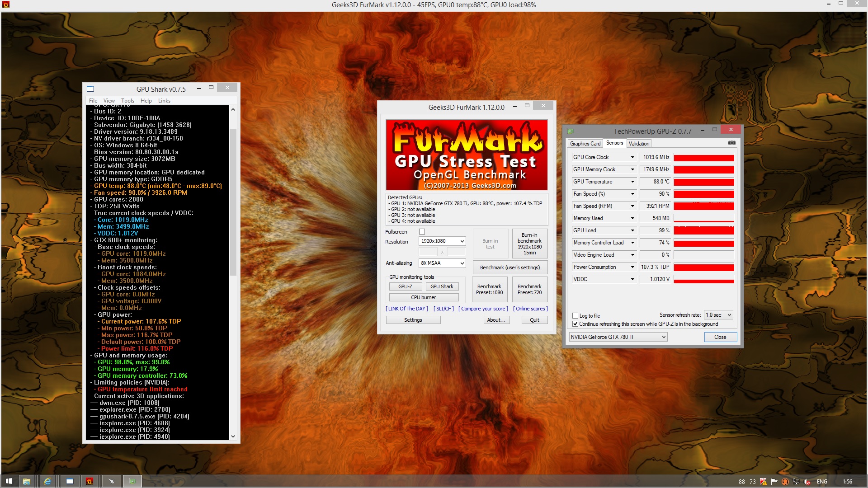Image resolution: width=868 pixels, height=488 pixels.
Task: Click the CPU burner button
Action: pyautogui.click(x=424, y=297)
